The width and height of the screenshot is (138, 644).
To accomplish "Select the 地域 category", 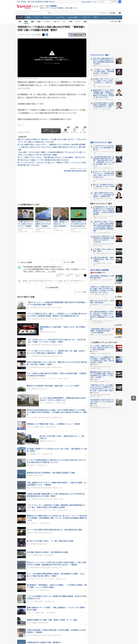I will (x=85, y=21).
